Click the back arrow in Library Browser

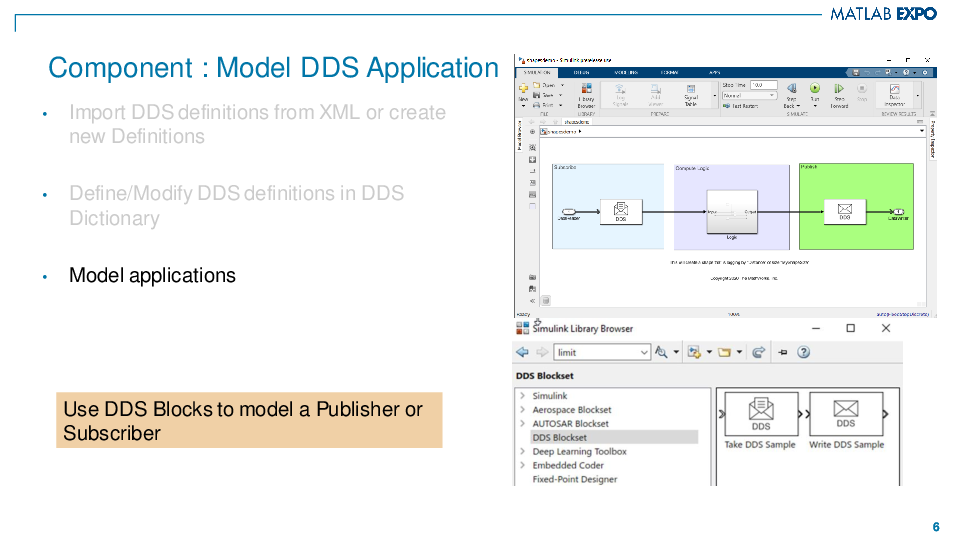pyautogui.click(x=522, y=352)
